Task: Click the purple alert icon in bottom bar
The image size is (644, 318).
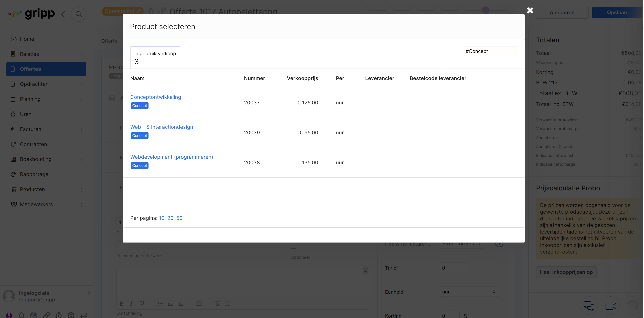Action: [x=9, y=315]
